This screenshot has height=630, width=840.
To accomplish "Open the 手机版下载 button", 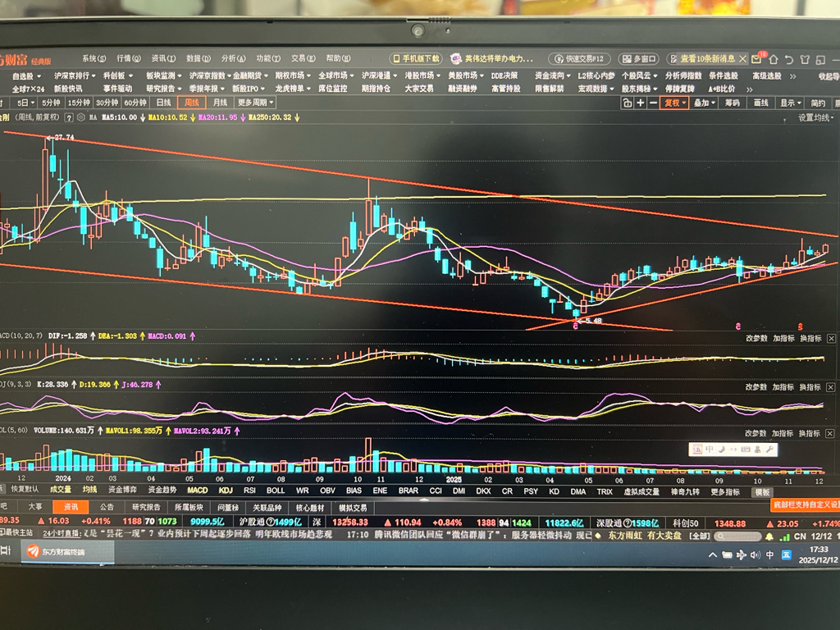I will click(416, 58).
